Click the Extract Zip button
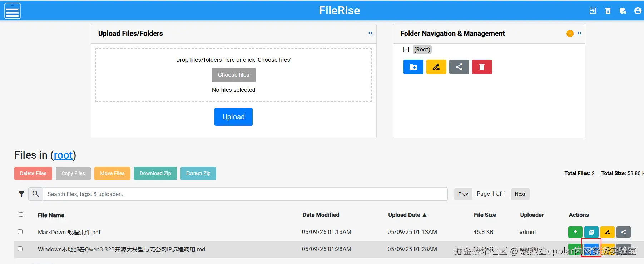 [x=198, y=174]
